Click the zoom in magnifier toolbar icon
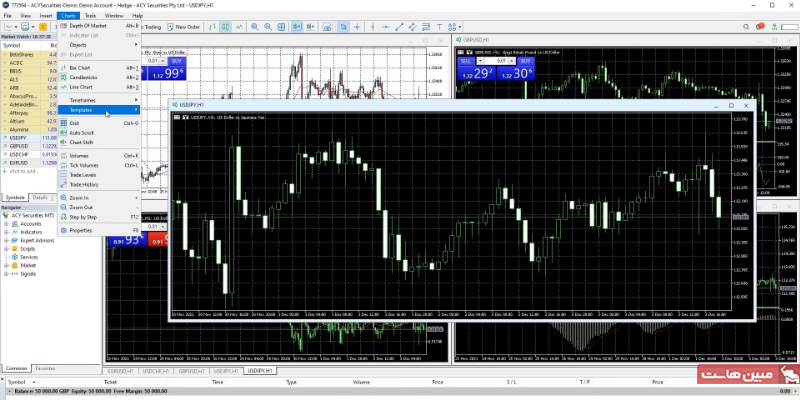Screen dimensions: 800x400 [x=254, y=27]
